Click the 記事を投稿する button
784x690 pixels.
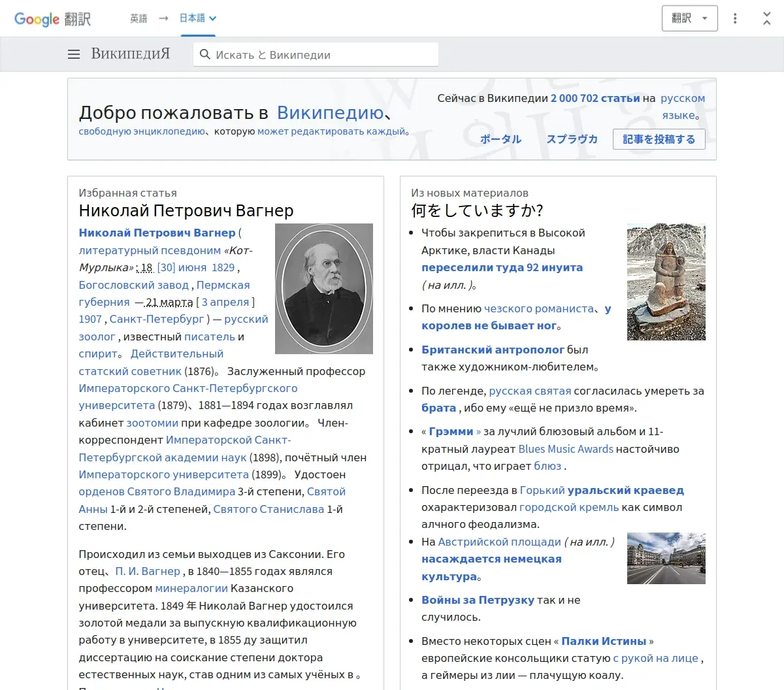pyautogui.click(x=659, y=139)
